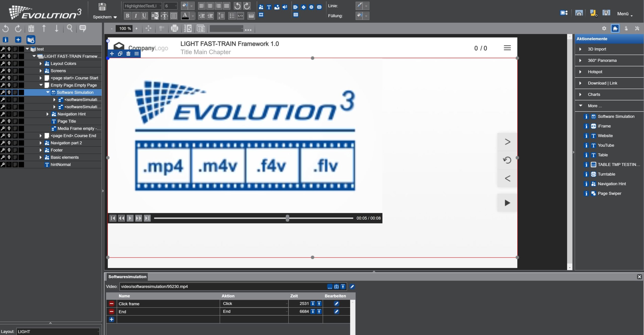The width and height of the screenshot is (644, 335).
Task: Select Page Swiper action element
Action: click(x=609, y=193)
